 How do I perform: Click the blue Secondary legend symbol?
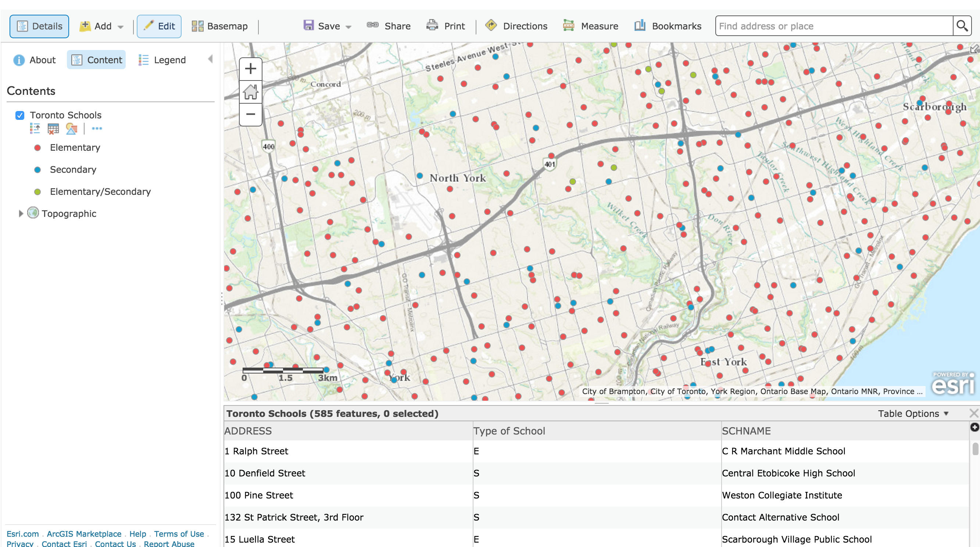pos(37,170)
